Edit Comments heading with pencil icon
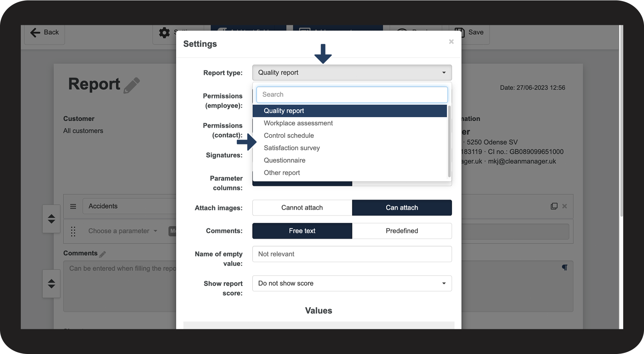644x354 pixels. 102,254
